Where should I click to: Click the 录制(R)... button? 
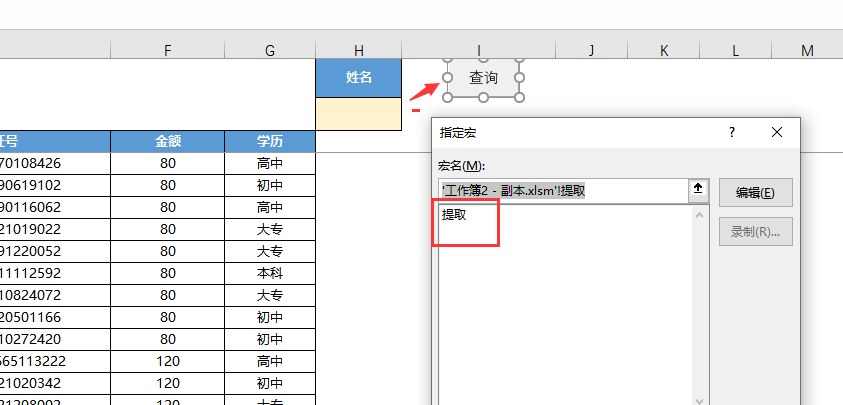click(x=755, y=232)
